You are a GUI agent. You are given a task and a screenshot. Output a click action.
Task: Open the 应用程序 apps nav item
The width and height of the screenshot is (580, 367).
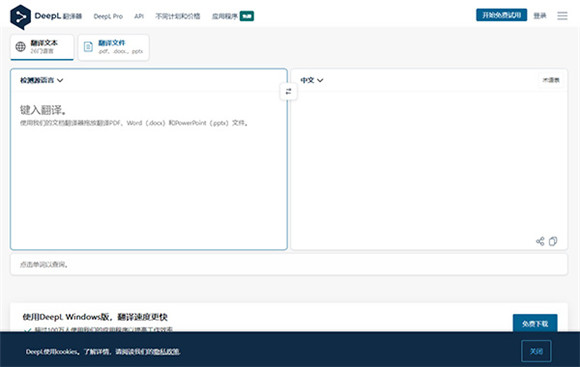click(x=225, y=16)
